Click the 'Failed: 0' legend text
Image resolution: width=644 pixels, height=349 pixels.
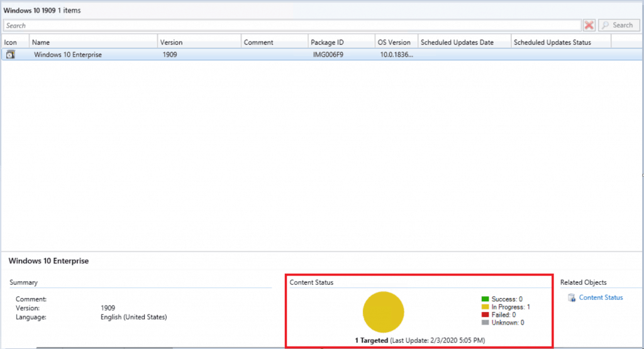(x=504, y=314)
